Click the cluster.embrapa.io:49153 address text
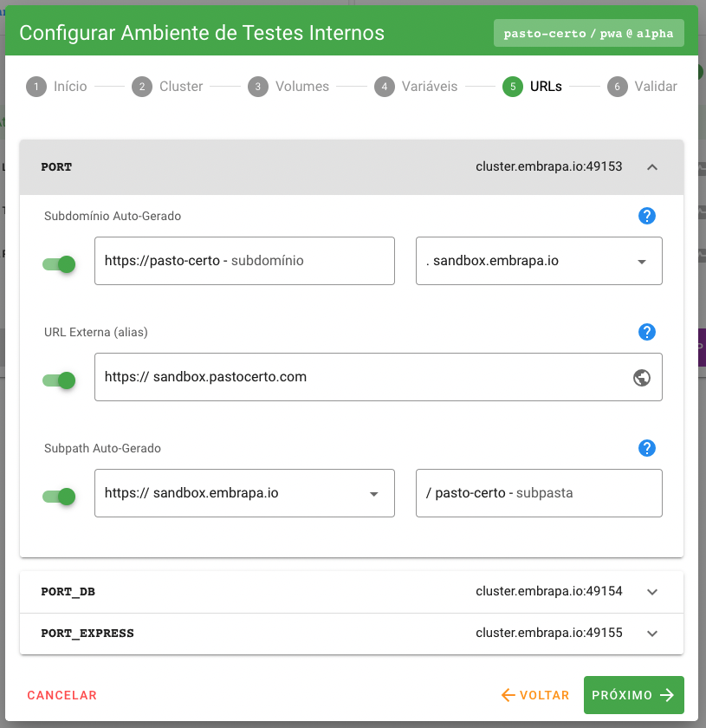Image resolution: width=706 pixels, height=728 pixels. [548, 166]
